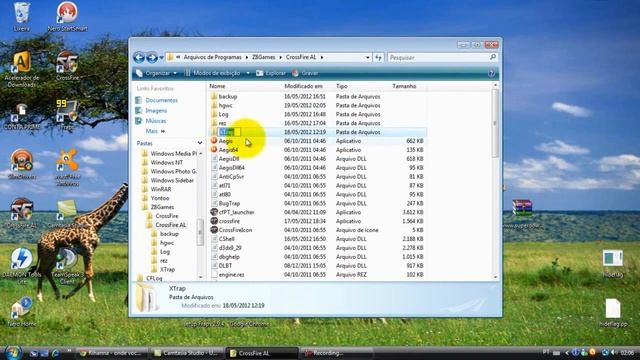This screenshot has height=360, width=640.
Task: Select CFLog folder in tree
Action: (x=154, y=278)
